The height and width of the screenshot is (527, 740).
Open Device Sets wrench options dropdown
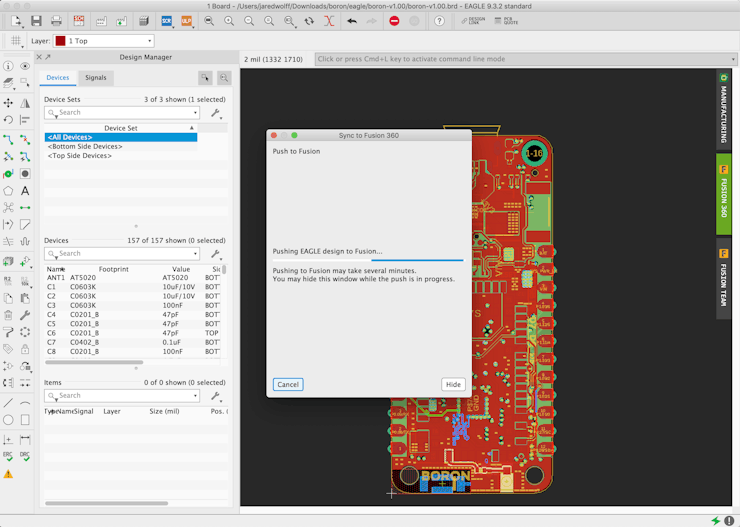(x=215, y=113)
